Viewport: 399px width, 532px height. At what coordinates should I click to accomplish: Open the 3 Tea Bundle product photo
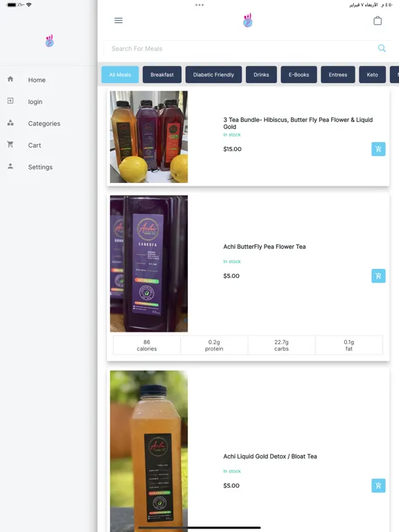149,136
